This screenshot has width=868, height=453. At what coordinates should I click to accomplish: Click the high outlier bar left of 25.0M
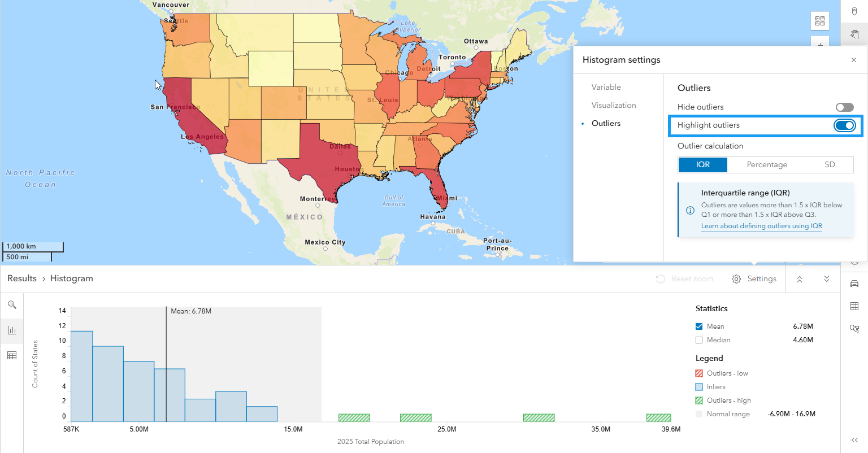point(415,418)
